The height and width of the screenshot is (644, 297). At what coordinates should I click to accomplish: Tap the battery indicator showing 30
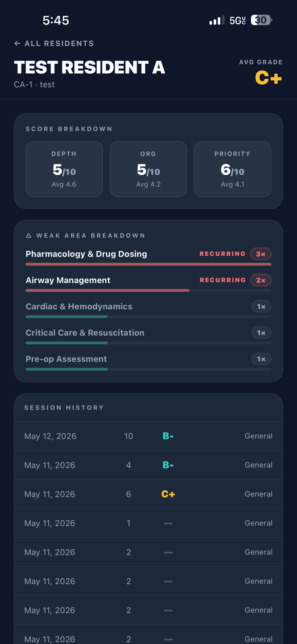pyautogui.click(x=262, y=20)
